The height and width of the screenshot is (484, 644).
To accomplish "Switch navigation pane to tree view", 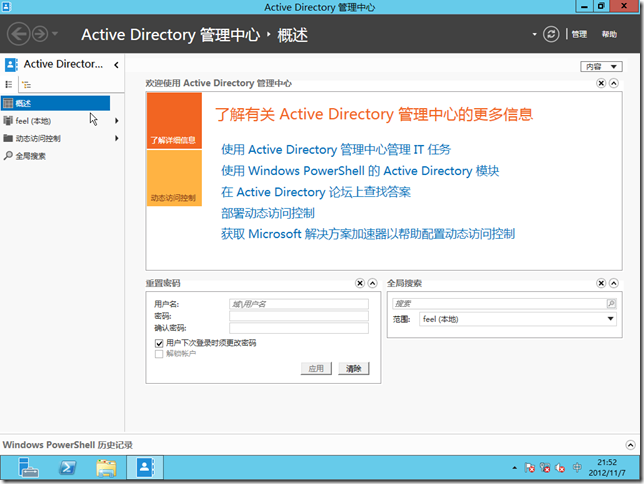I will (x=27, y=85).
